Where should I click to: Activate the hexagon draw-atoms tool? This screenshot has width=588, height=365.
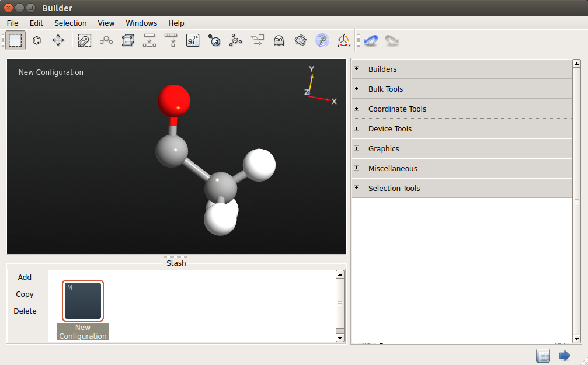(37, 40)
